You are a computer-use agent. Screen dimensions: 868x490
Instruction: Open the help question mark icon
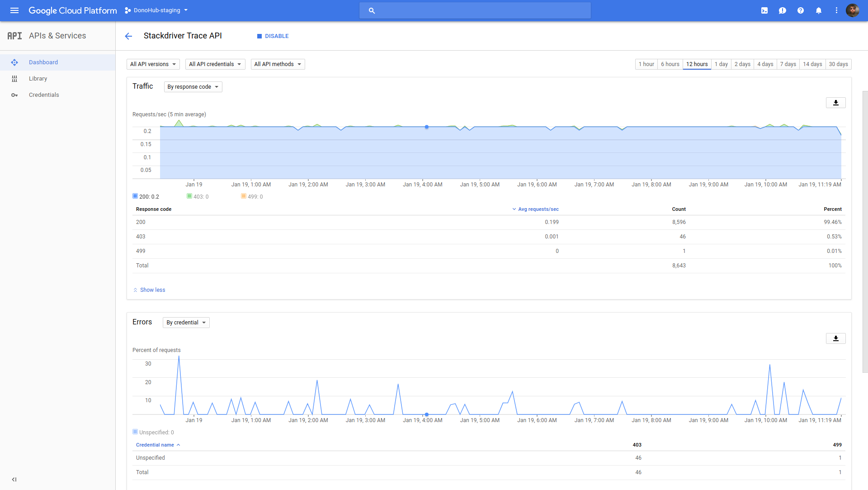pos(801,10)
